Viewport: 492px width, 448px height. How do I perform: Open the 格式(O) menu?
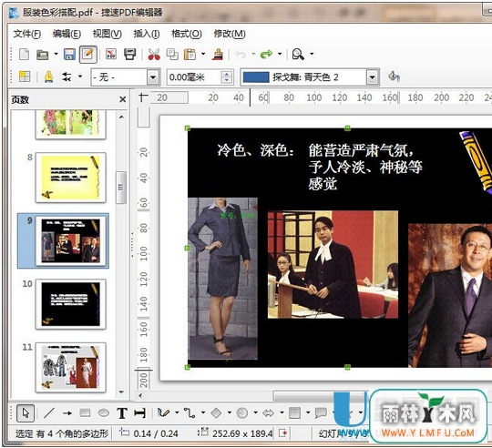pyautogui.click(x=187, y=34)
